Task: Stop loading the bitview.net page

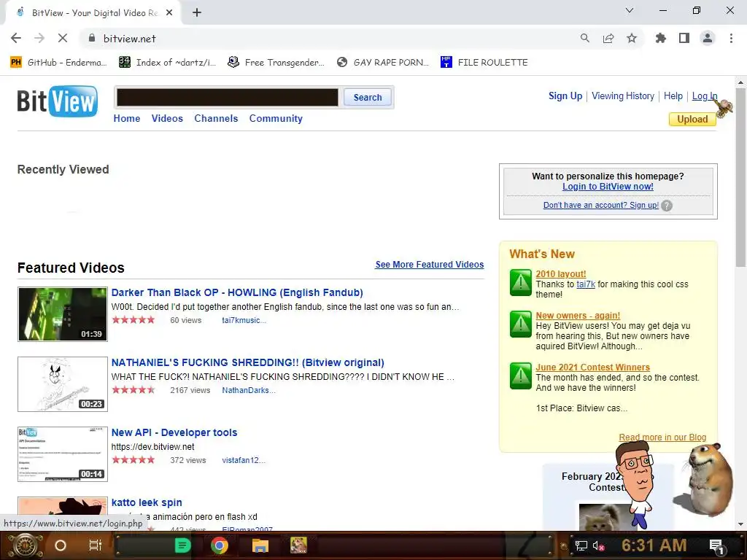Action: point(63,38)
